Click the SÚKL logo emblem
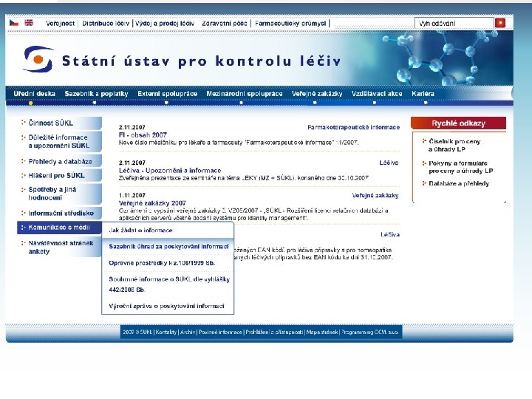The width and height of the screenshot is (532, 399). coord(38,59)
